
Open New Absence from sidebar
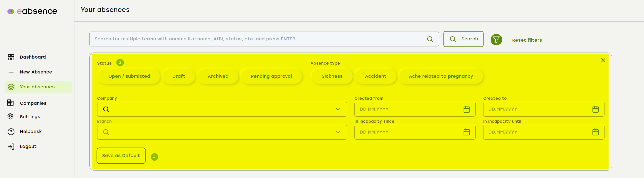pyautogui.click(x=36, y=72)
